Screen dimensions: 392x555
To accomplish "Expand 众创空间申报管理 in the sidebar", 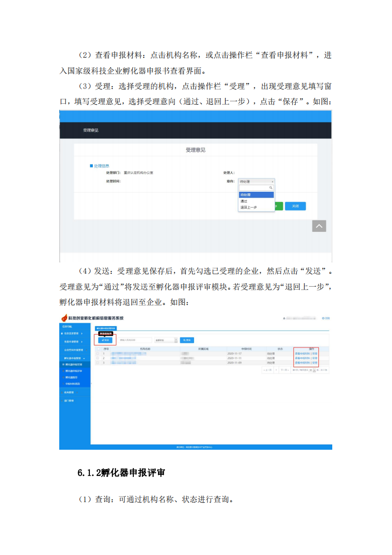I will click(x=74, y=350).
